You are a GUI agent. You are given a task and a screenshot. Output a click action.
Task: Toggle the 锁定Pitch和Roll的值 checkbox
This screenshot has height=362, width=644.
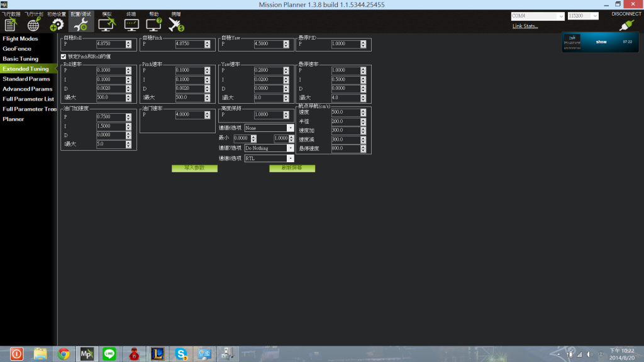click(64, 57)
